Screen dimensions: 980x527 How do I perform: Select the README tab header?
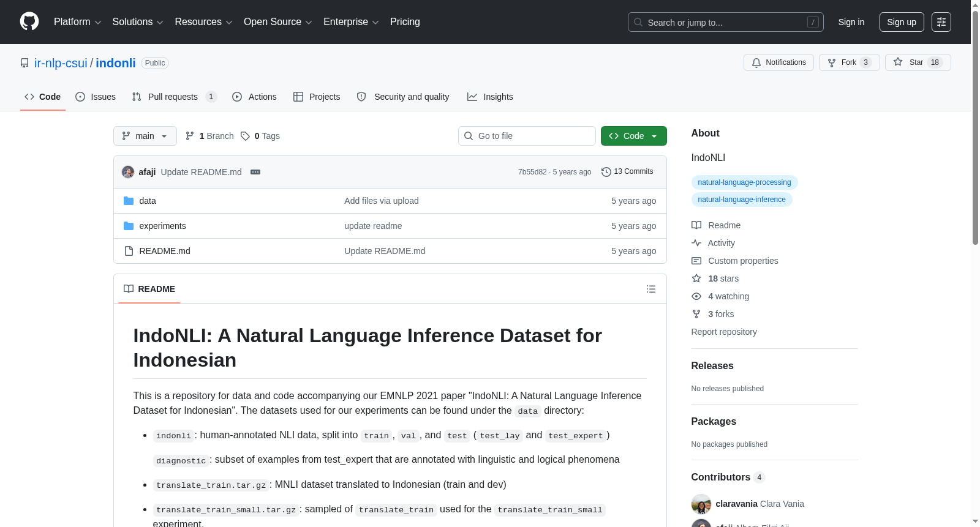149,289
